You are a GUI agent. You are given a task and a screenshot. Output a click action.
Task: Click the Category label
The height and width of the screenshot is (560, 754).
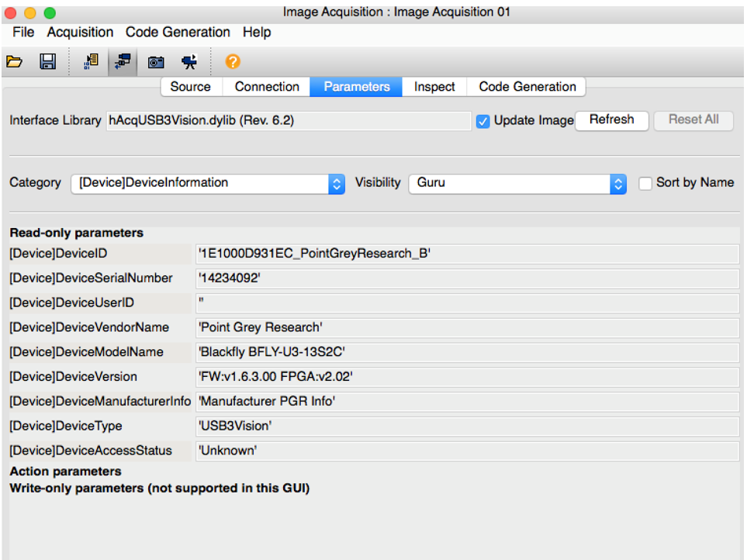pyautogui.click(x=35, y=183)
